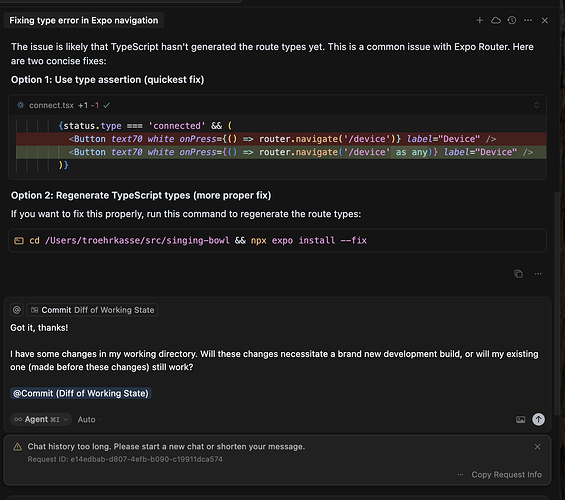Open the connect.tsx file link

pyautogui.click(x=51, y=105)
